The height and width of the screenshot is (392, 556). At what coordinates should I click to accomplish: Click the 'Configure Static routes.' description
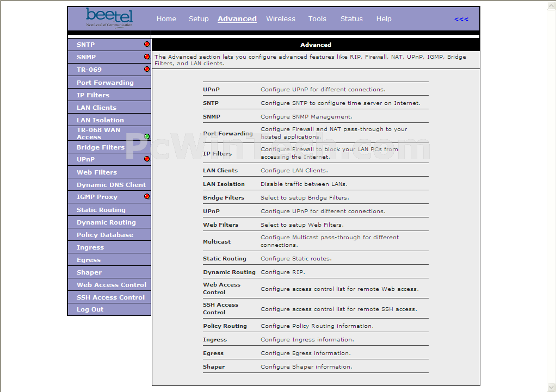[296, 259]
